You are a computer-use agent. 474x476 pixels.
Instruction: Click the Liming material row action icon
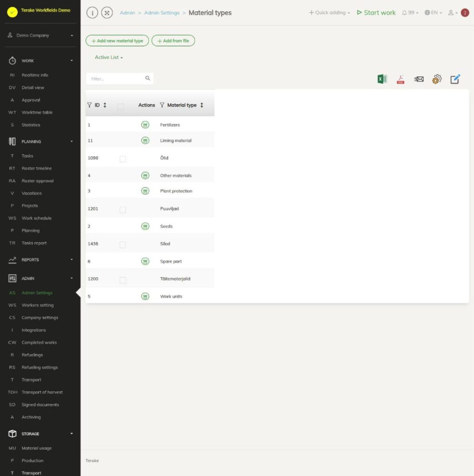tap(145, 140)
